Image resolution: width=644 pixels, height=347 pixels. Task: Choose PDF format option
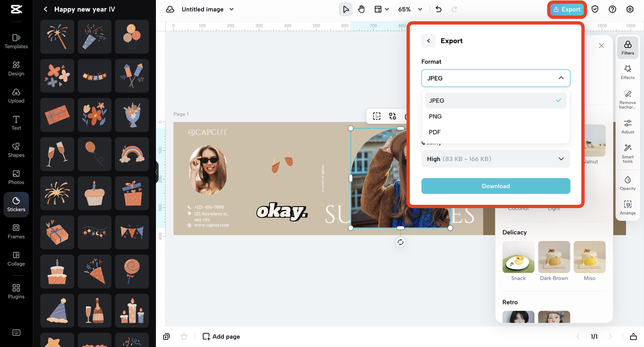coord(496,132)
